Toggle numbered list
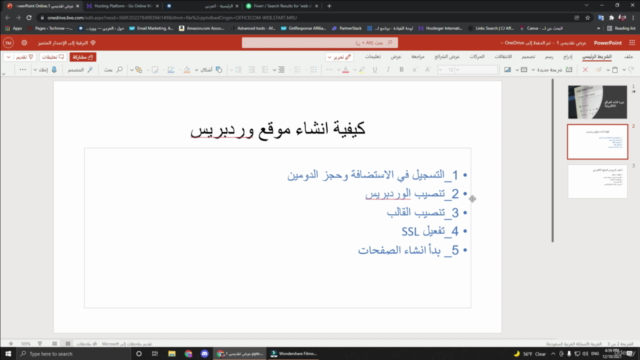This screenshot has height=360, width=640. click(297, 70)
